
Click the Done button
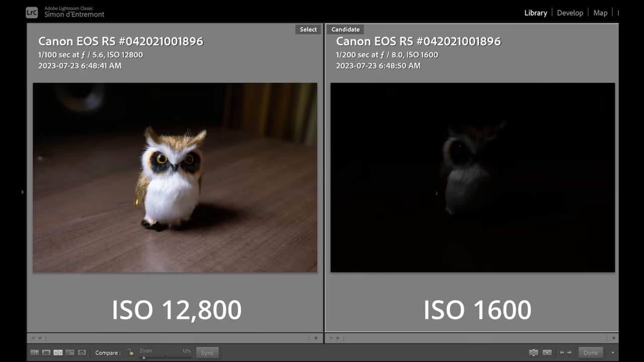click(x=590, y=352)
